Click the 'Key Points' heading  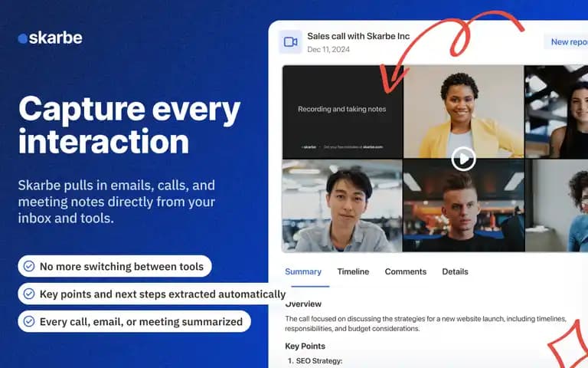pyautogui.click(x=305, y=346)
